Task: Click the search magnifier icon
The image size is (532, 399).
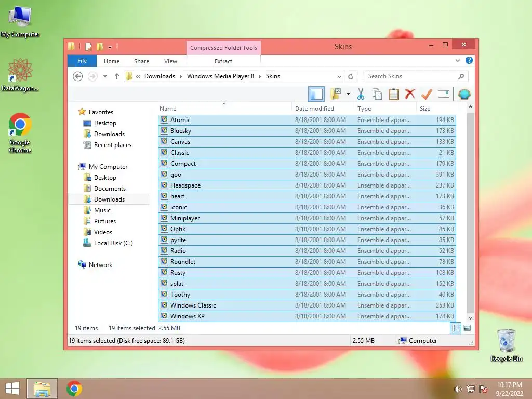Action: [x=461, y=76]
